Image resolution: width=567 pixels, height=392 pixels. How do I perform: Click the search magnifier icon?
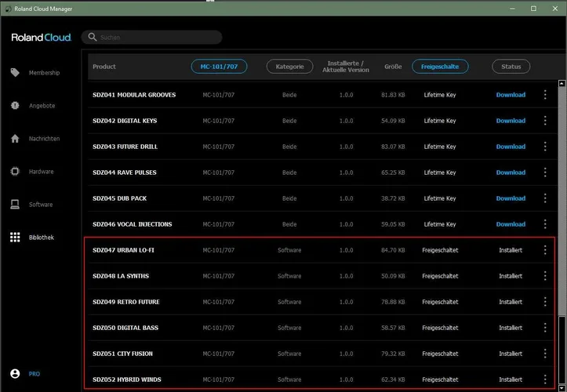tap(93, 38)
